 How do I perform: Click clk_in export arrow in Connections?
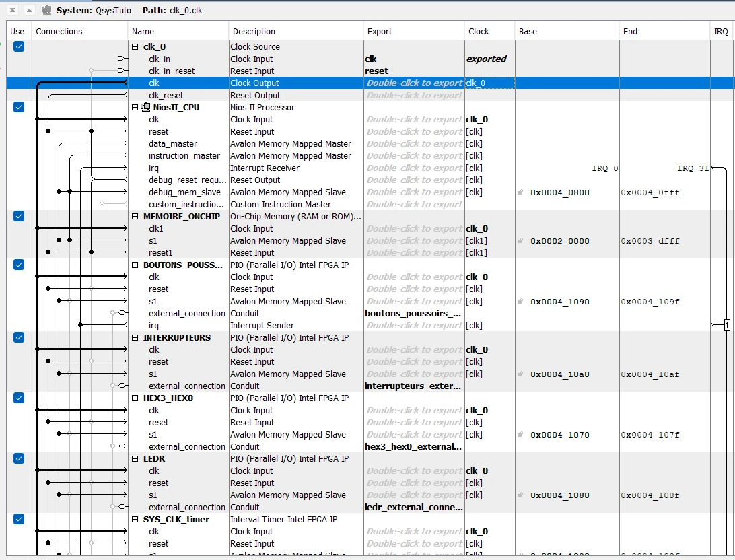122,59
